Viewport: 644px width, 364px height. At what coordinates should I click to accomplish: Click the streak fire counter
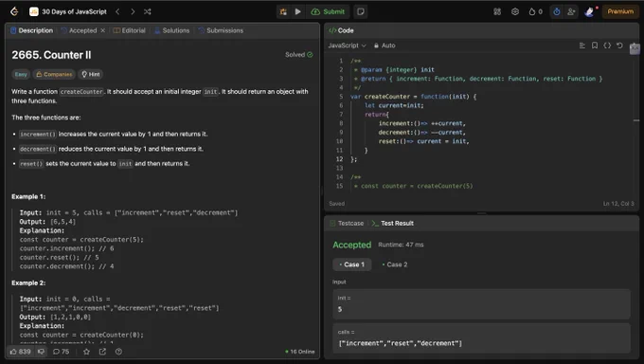(x=536, y=11)
